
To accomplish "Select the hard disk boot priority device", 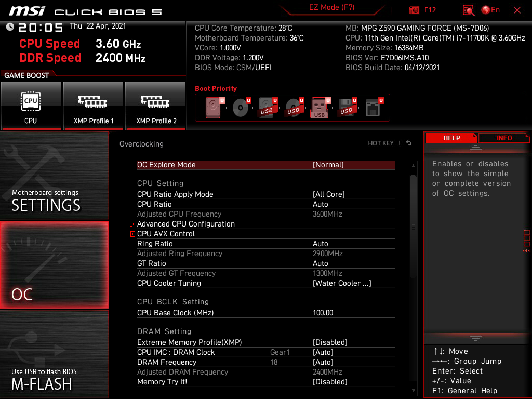I will (213, 108).
